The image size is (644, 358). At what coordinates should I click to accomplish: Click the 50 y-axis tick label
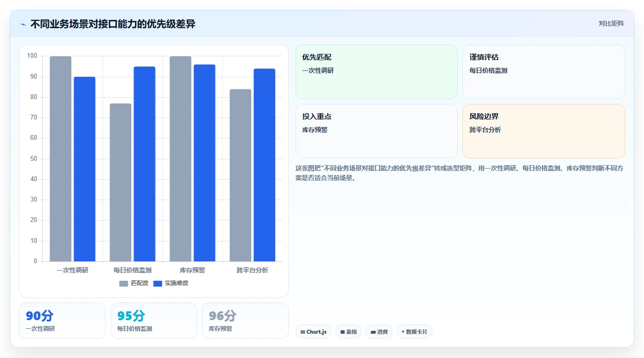[x=33, y=159]
